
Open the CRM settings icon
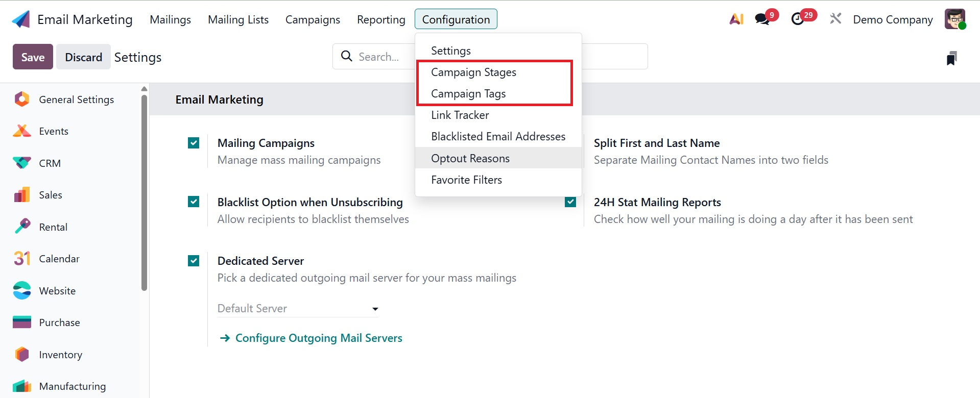coord(22,163)
